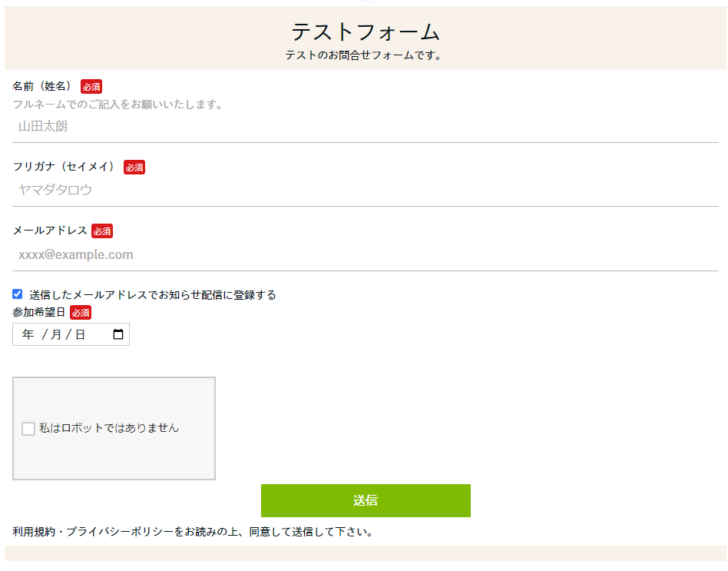Focus the メールアドレス input field

[x=366, y=254]
